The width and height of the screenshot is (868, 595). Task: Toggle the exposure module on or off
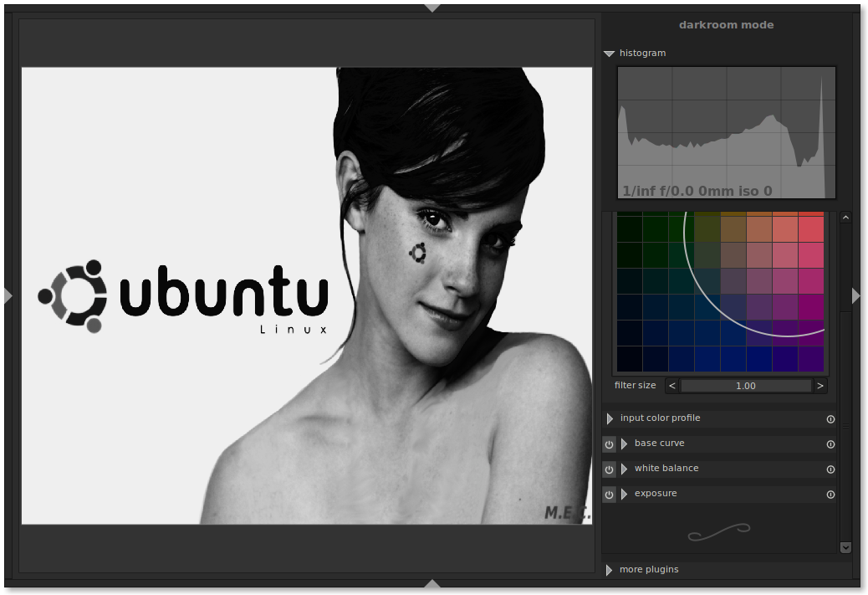tap(609, 495)
